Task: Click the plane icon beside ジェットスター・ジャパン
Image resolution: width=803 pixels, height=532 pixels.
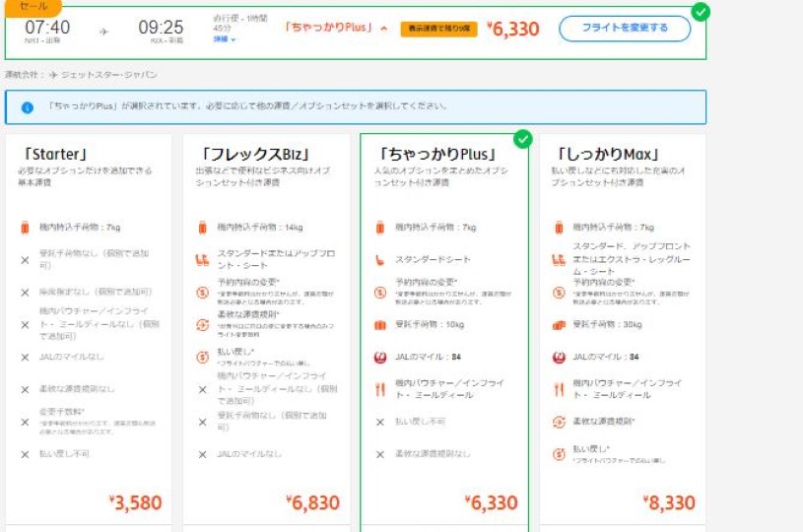Action: 53,75
